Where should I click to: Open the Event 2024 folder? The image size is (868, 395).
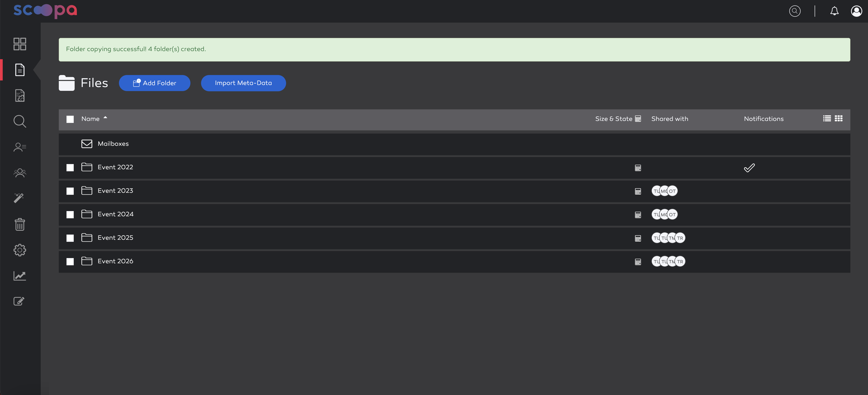coord(116,214)
